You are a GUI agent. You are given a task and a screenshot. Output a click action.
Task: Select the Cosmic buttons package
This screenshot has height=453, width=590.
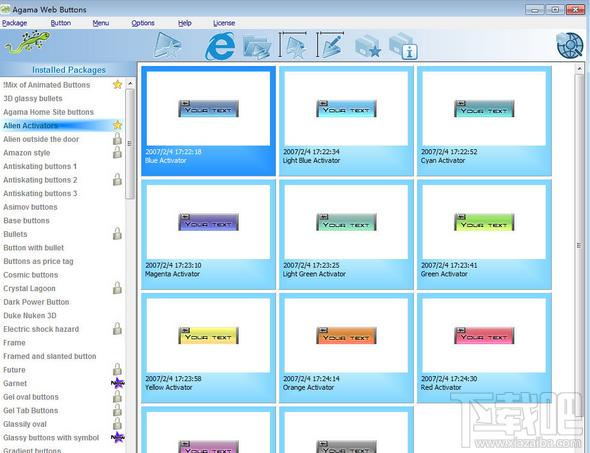click(31, 275)
